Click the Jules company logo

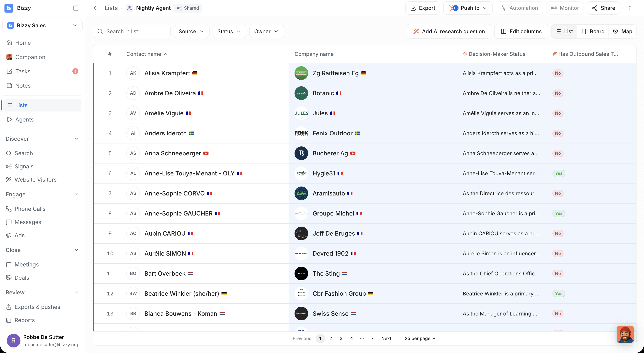pos(301,113)
